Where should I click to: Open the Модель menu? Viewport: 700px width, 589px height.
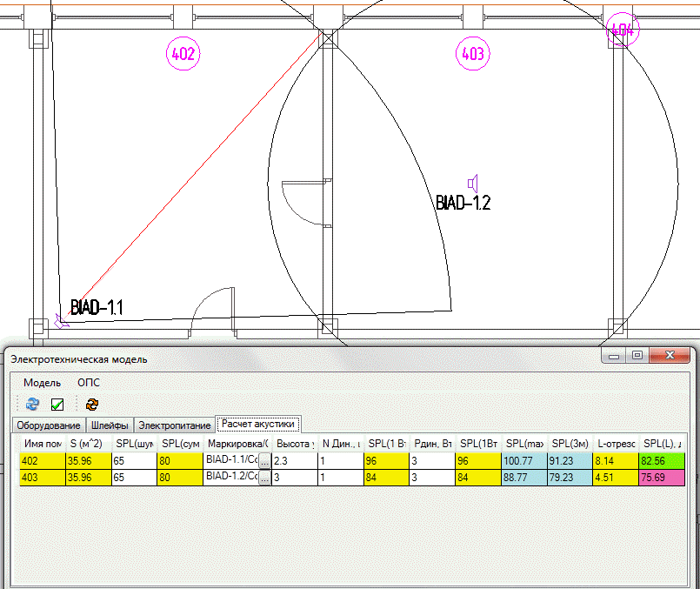tap(42, 383)
